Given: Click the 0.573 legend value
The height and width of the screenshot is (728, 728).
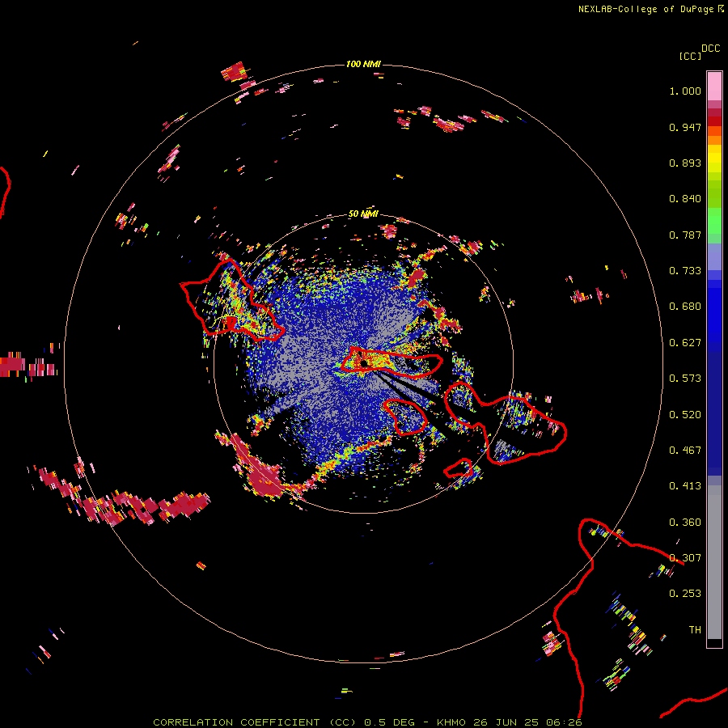Looking at the screenshot, I should pos(685,379).
